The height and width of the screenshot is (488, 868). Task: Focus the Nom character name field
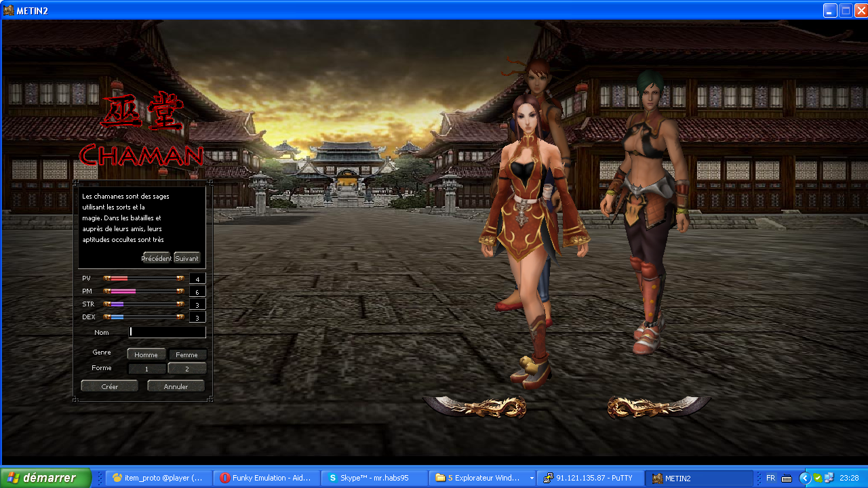pyautogui.click(x=167, y=332)
